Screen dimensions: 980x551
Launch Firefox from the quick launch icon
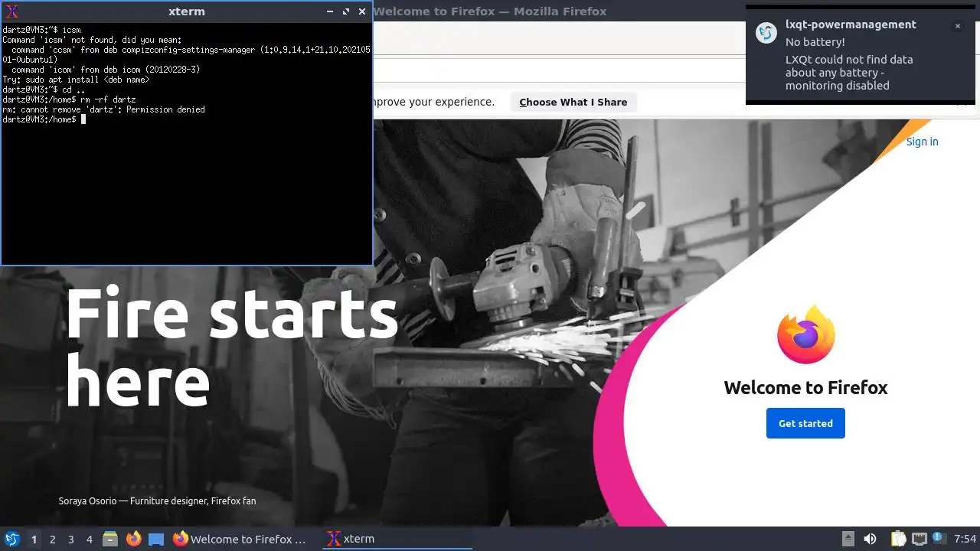click(x=133, y=540)
